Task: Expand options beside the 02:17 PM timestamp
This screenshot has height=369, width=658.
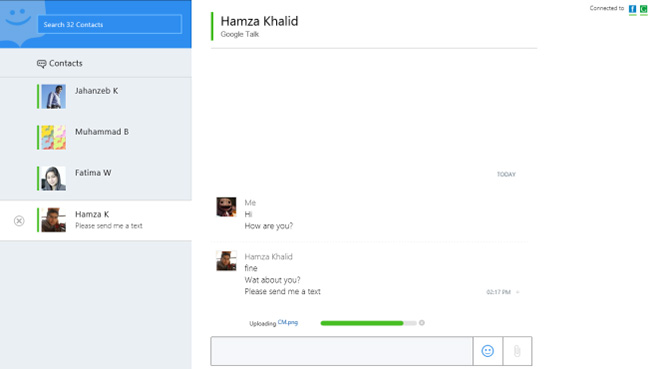Action: (x=517, y=292)
